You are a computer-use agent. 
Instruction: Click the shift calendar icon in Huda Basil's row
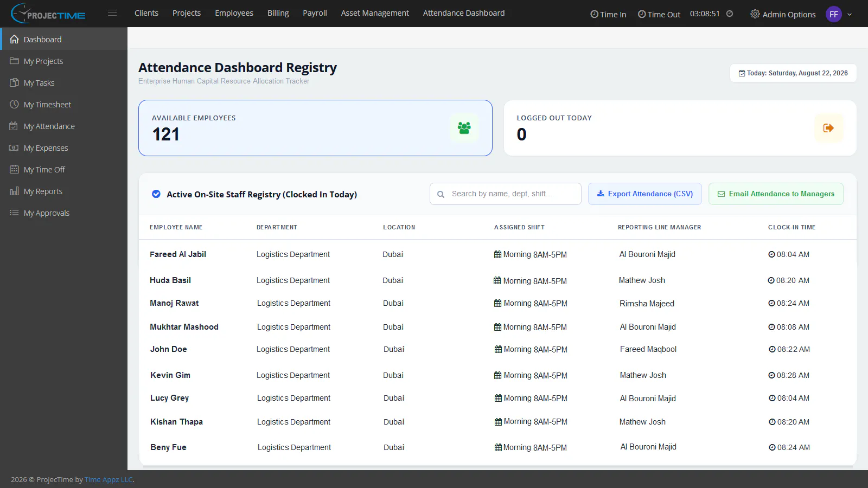[x=497, y=280]
